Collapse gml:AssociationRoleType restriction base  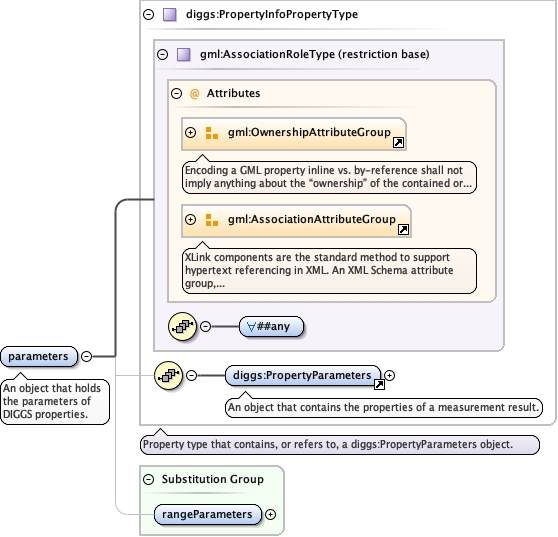click(x=163, y=54)
